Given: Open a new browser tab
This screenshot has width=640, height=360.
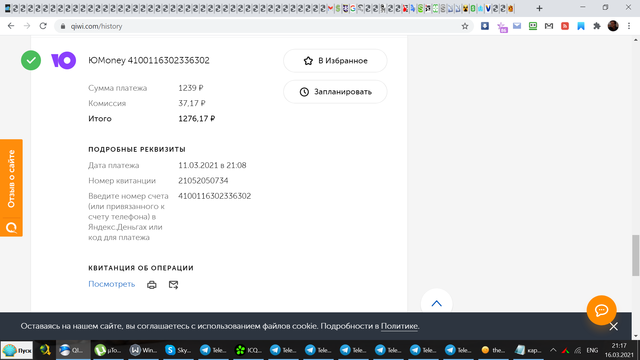Looking at the screenshot, I should point(539,8).
